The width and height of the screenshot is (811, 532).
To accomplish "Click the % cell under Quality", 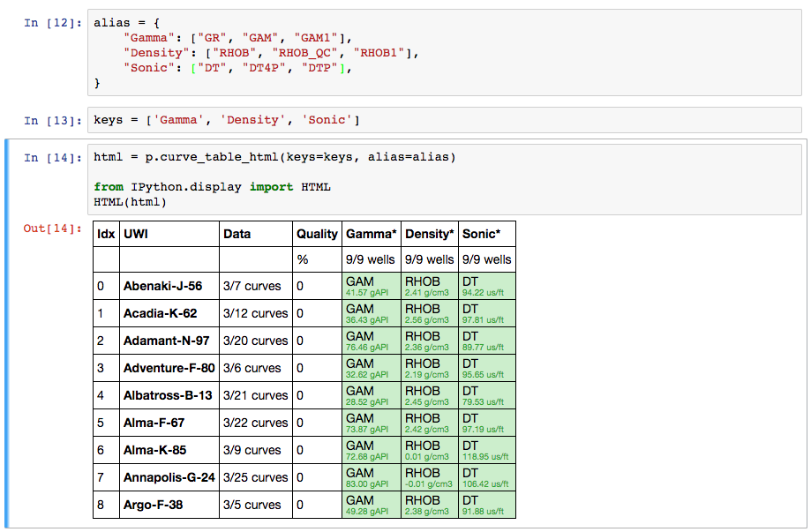I will click(x=317, y=259).
